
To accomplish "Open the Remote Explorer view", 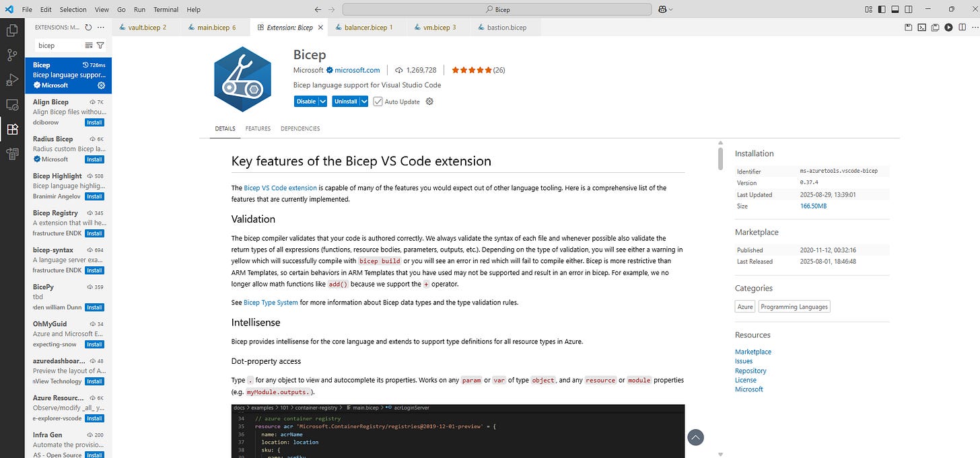I will click(11, 105).
